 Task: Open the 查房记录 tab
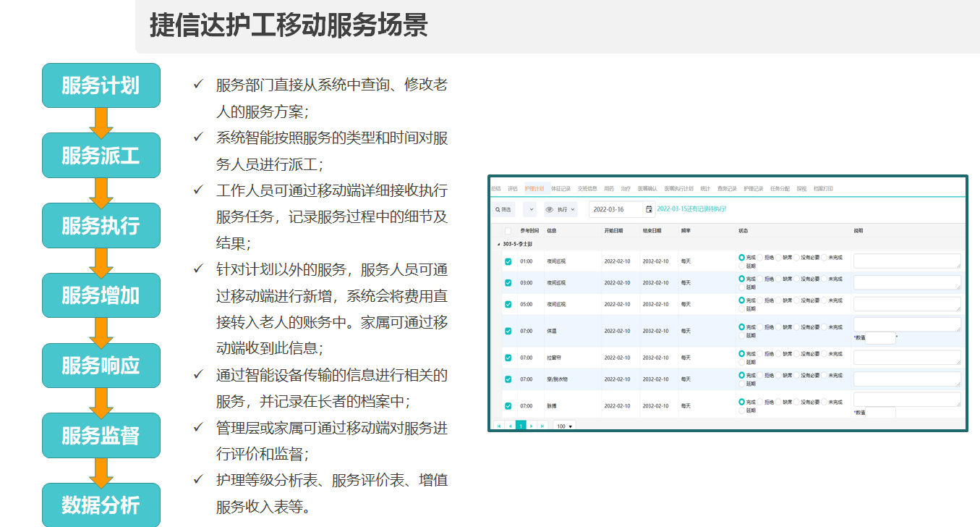coord(727,189)
